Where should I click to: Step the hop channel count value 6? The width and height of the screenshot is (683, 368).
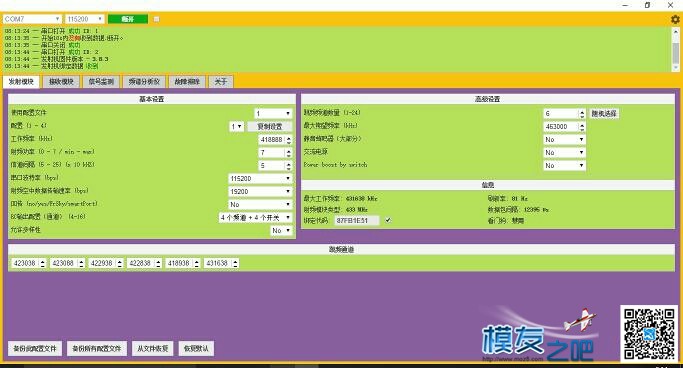point(582,113)
